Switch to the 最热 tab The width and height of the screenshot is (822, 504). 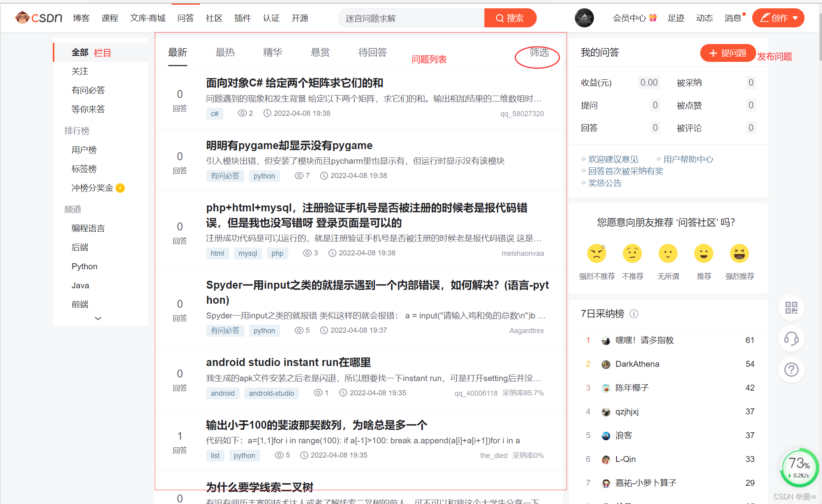(x=225, y=52)
